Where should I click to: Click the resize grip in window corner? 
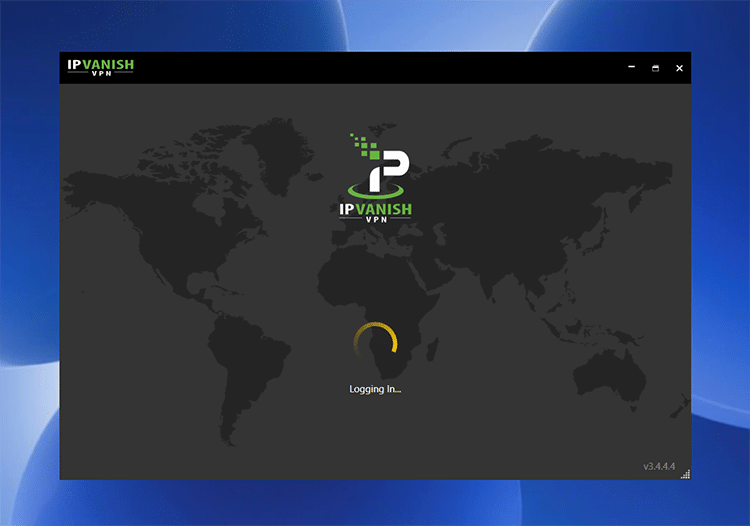[686, 474]
